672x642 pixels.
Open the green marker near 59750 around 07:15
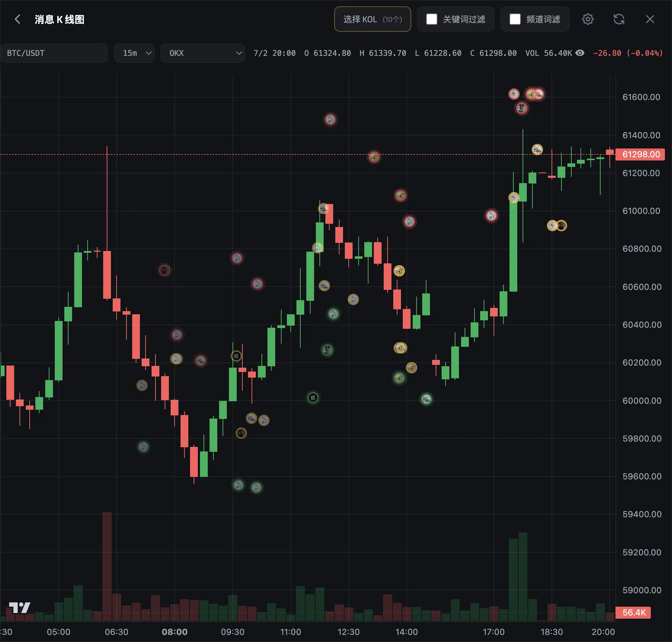pos(143,447)
